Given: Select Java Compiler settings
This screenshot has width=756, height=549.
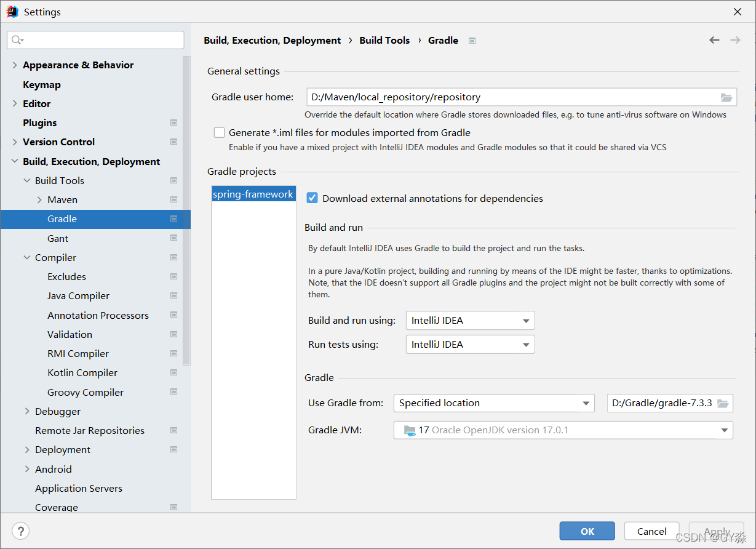Looking at the screenshot, I should (78, 296).
